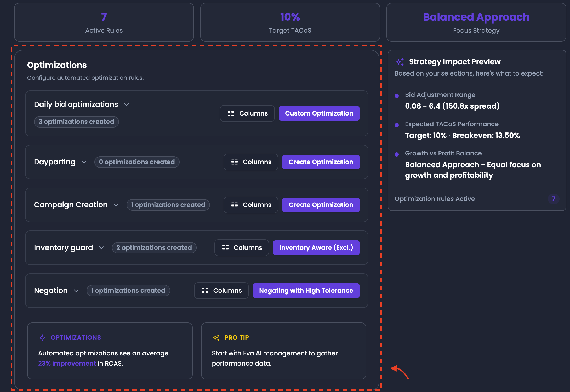Open Columns for Negation row
The height and width of the screenshot is (392, 570).
(x=221, y=291)
